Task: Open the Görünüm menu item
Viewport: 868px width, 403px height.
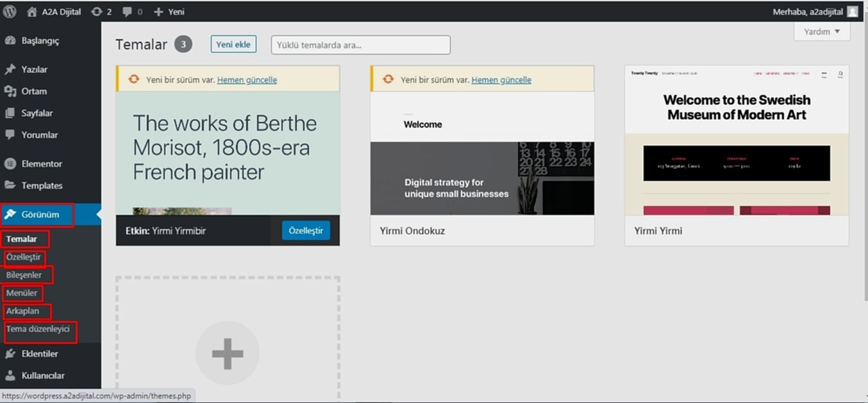Action: coord(50,214)
